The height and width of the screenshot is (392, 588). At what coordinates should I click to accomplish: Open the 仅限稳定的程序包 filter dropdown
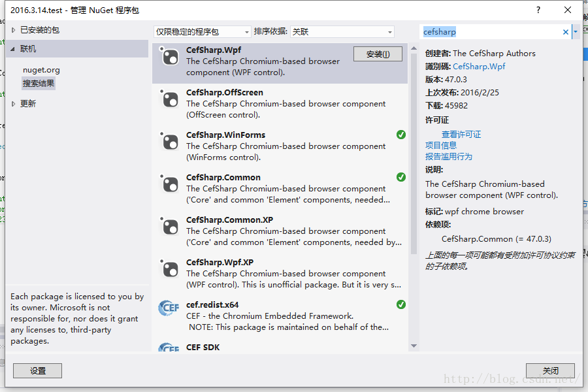click(202, 32)
